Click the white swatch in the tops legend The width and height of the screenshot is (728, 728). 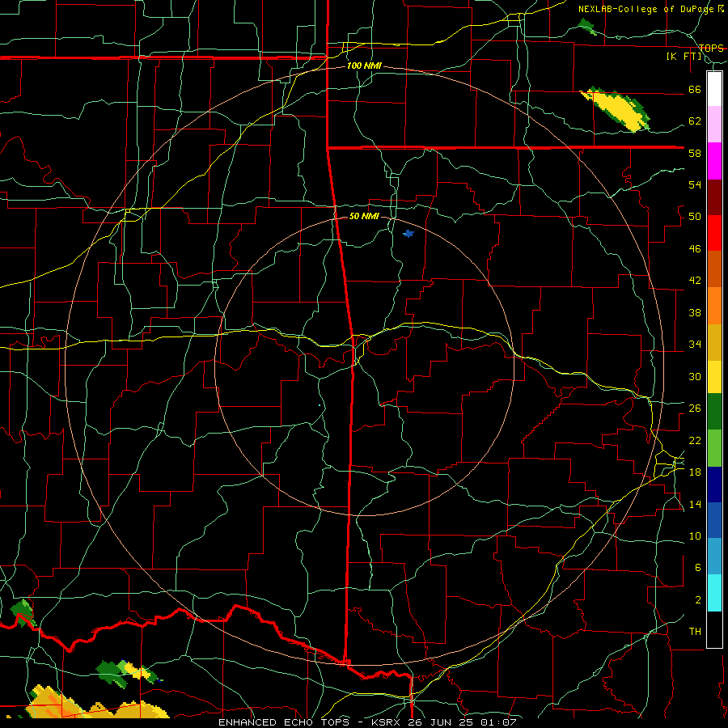point(714,89)
